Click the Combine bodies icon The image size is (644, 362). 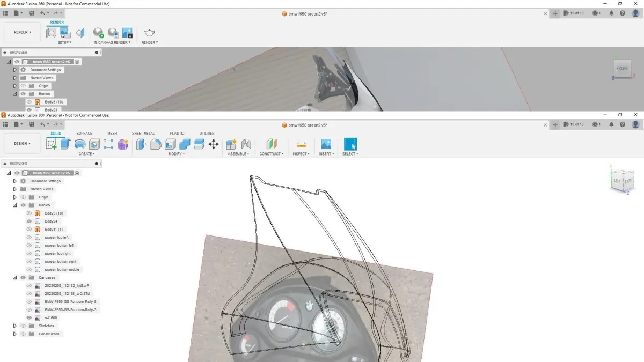point(185,144)
